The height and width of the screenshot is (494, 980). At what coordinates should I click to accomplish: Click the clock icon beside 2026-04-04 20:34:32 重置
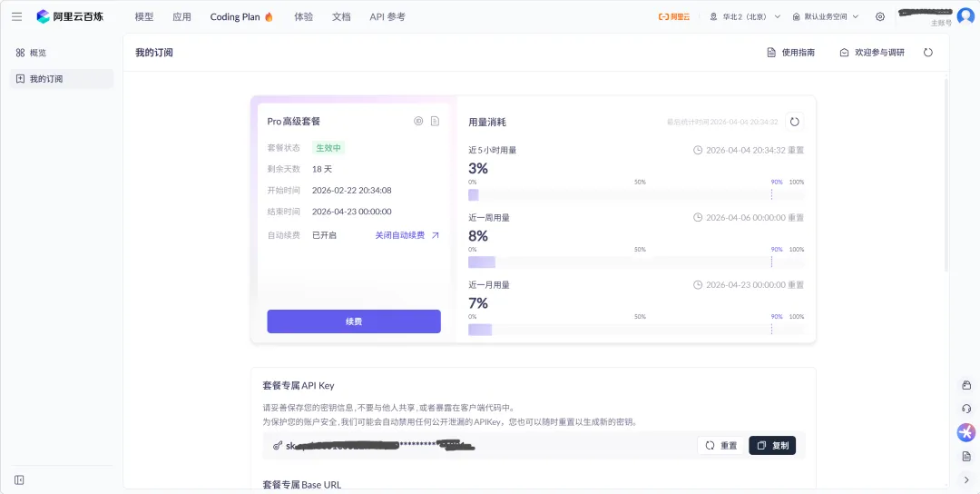click(x=698, y=150)
